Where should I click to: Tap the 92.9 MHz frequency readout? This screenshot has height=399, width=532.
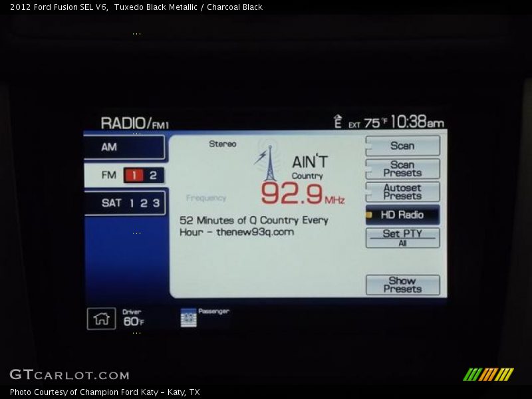[x=303, y=194]
